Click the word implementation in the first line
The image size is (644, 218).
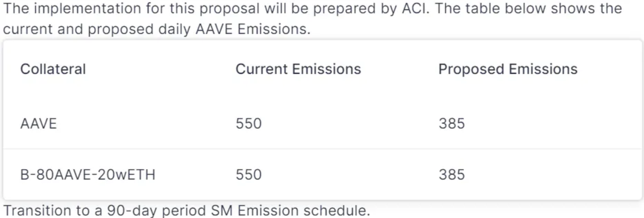tap(87, 8)
